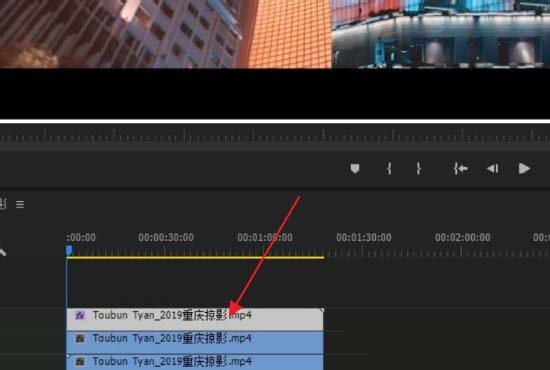Click timeline ruler at 00:02:00:00
The image size is (550, 370).
(462, 238)
